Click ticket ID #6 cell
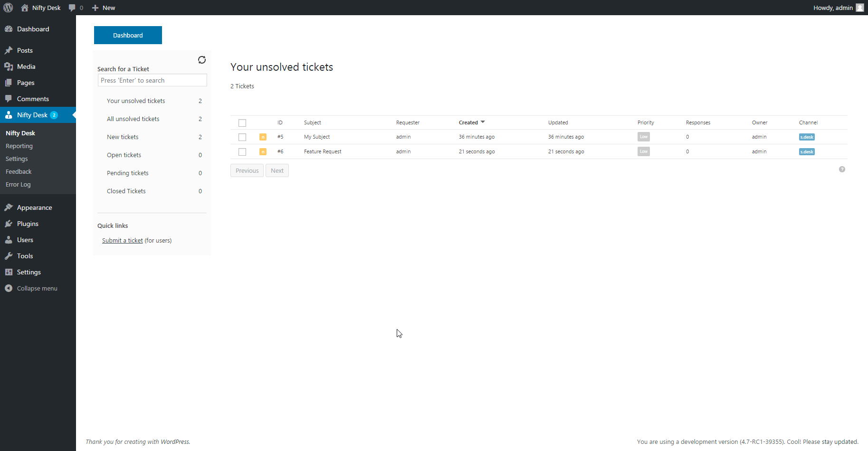 pos(280,151)
